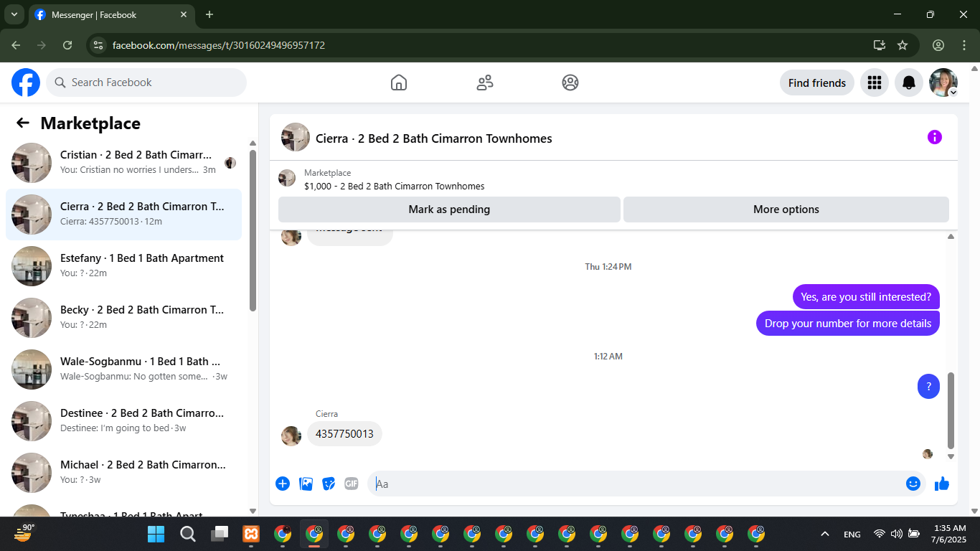Screen dimensions: 980x551
Task: Open the emoji picker in message box
Action: pyautogui.click(x=913, y=484)
